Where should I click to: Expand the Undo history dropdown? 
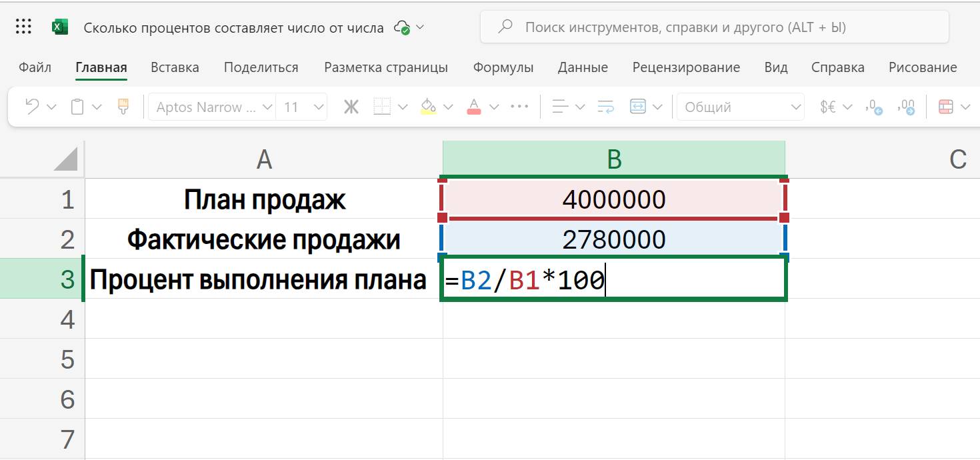(51, 107)
